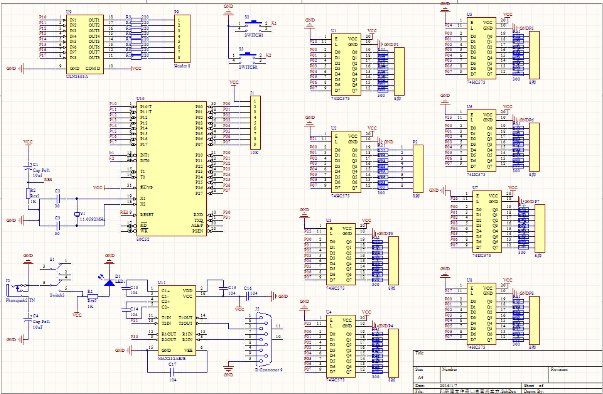
Task: Click capacitor C16 near the right GND
Action: coord(246,296)
